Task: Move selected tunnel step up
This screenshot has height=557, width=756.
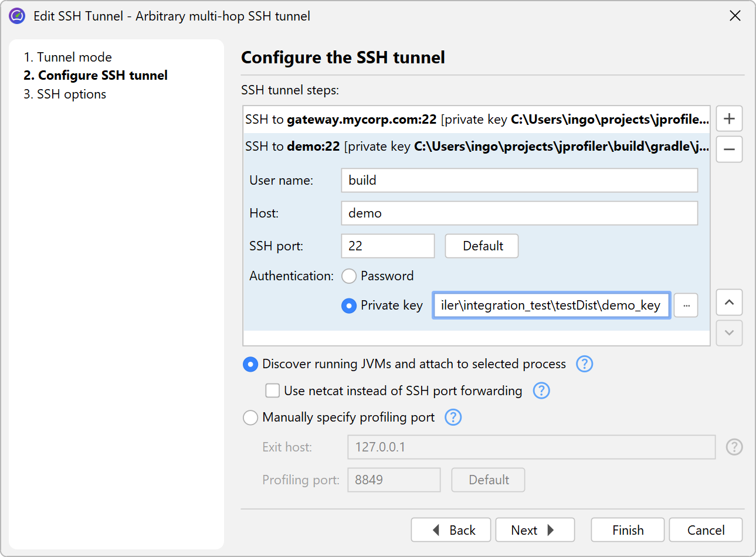Action: [x=729, y=303]
